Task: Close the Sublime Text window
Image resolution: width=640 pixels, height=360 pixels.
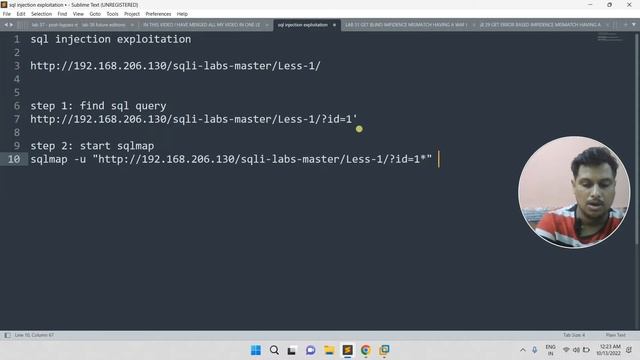Action: [629, 4]
